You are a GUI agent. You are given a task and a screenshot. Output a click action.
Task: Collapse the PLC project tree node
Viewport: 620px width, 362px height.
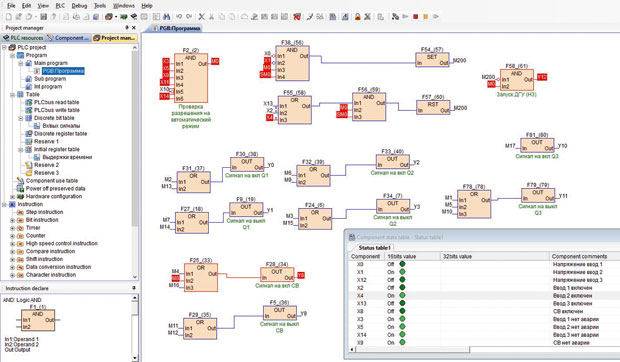[x=4, y=47]
